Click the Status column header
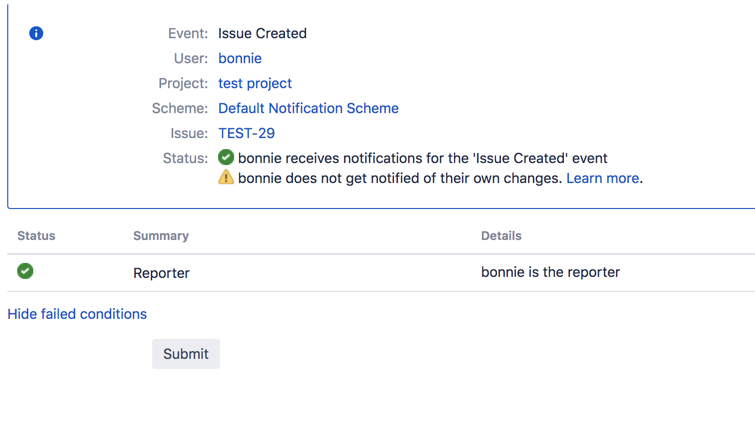The width and height of the screenshot is (755, 439). (x=36, y=236)
